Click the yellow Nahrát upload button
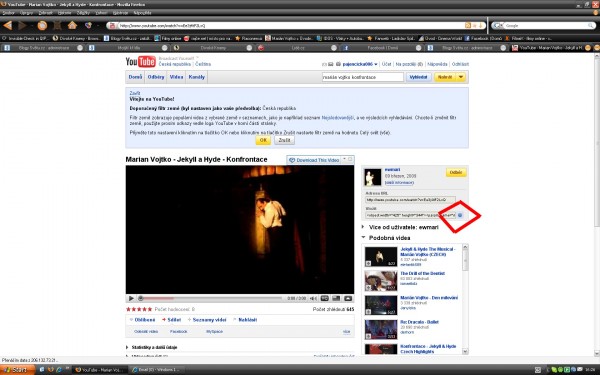The image size is (600, 375). pos(445,77)
